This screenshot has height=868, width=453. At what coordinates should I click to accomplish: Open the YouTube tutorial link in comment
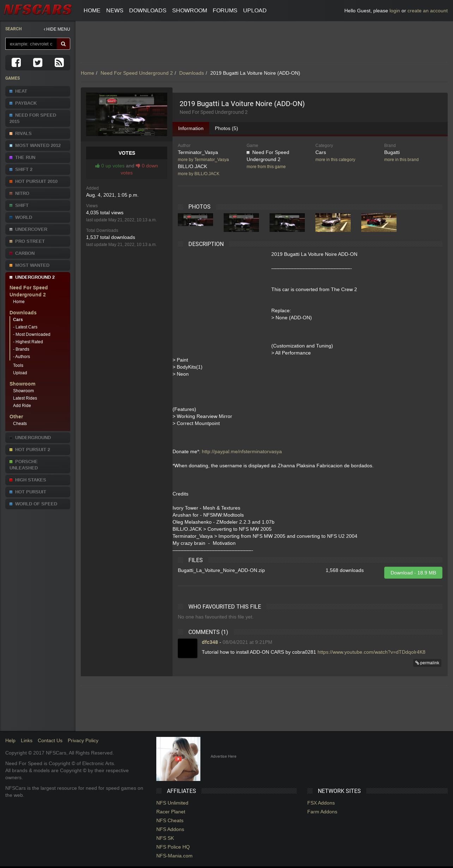[372, 652]
